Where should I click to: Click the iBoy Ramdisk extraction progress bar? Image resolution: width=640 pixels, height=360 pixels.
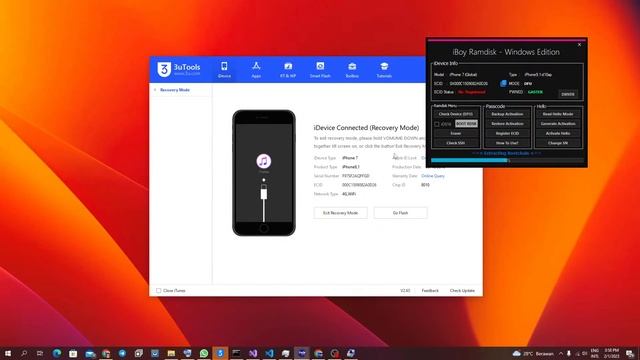(507, 160)
